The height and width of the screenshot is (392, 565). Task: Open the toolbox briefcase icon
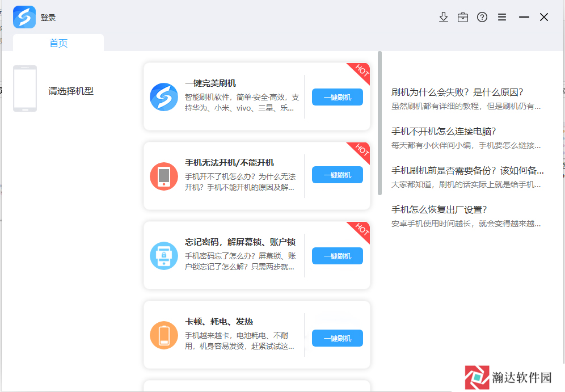[463, 17]
